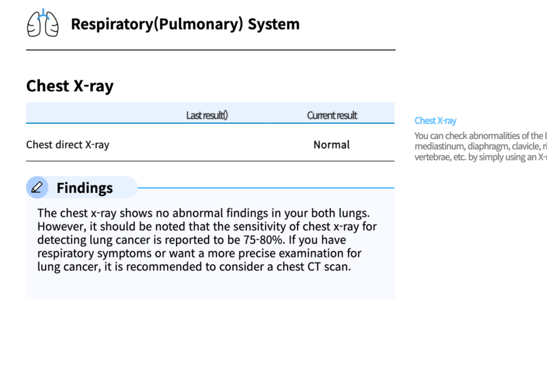Click the empty Last result cell for Chest direct X-ray
Image resolution: width=547 pixels, height=392 pixels.
click(207, 145)
